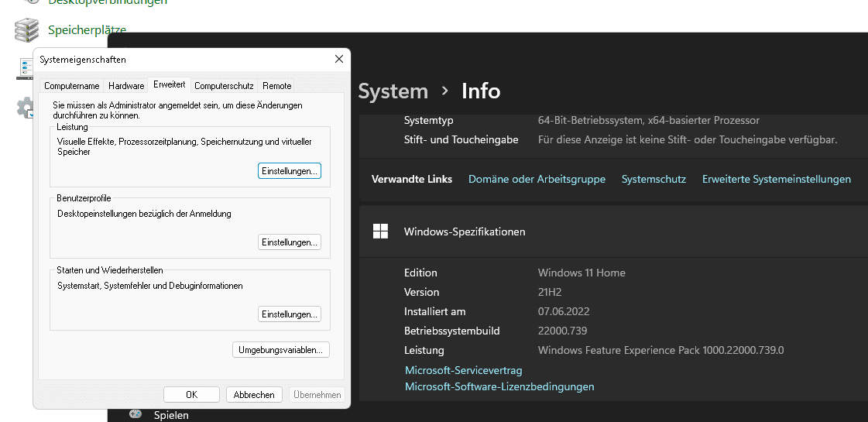Open the Computerschutz tab
868x422 pixels.
pyautogui.click(x=224, y=86)
